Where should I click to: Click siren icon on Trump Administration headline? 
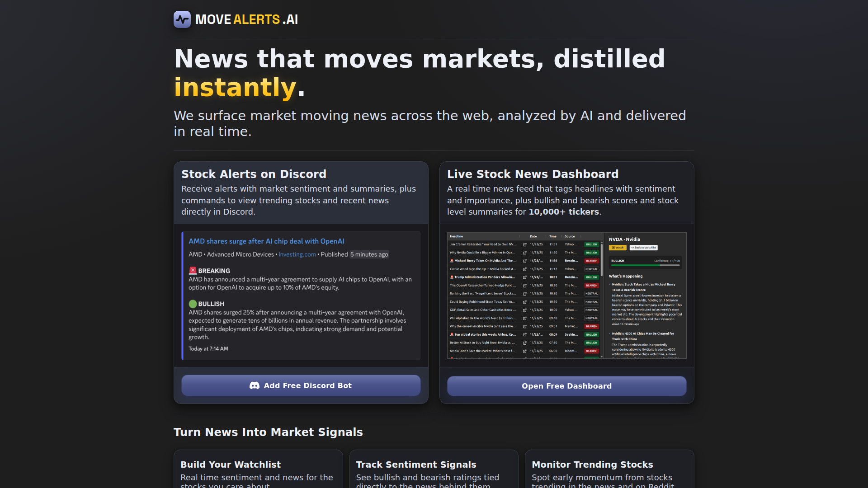click(452, 277)
